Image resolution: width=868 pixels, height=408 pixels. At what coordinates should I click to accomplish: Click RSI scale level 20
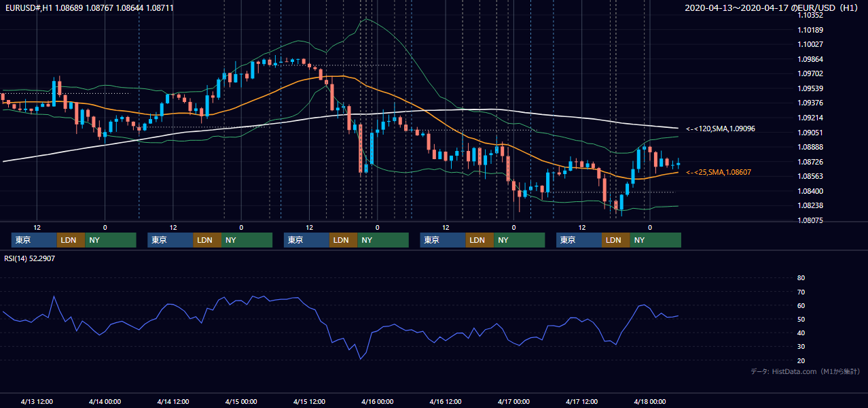click(801, 360)
